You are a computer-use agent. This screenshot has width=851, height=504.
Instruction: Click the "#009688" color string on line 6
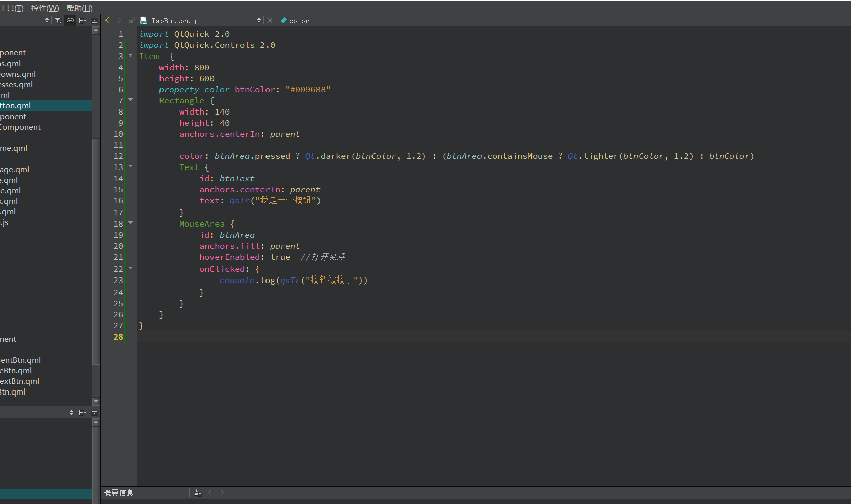coord(308,90)
